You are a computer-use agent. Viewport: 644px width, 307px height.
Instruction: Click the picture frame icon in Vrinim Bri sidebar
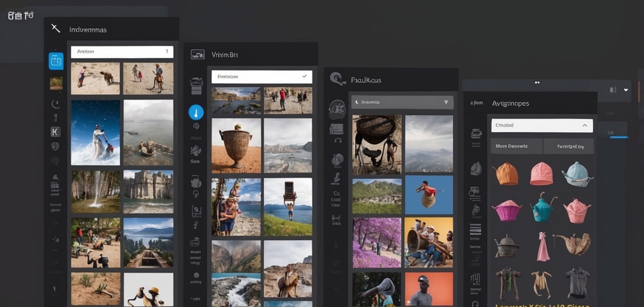point(196,211)
